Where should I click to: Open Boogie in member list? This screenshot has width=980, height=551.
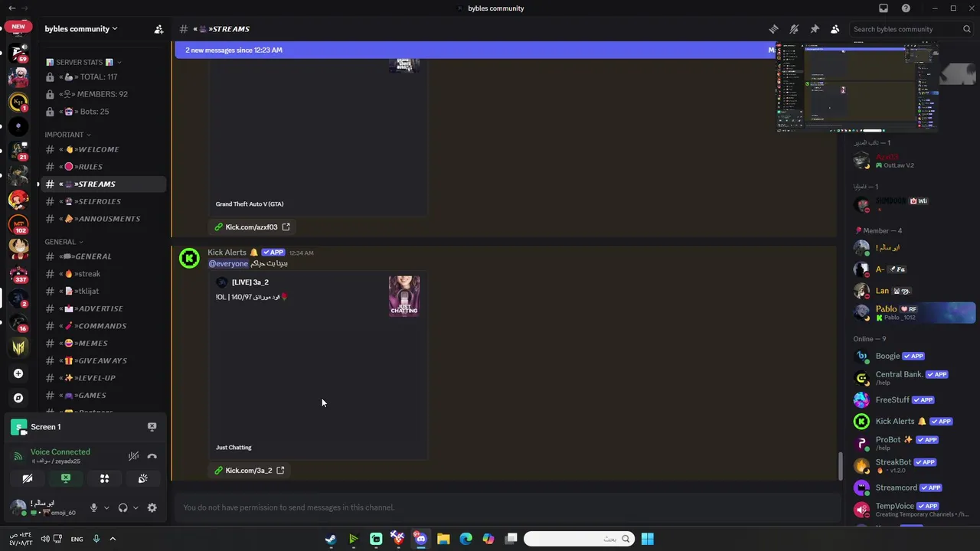[914, 356]
